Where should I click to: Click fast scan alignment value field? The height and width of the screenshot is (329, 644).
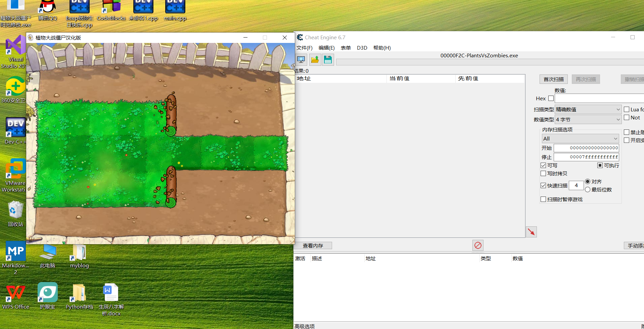pyautogui.click(x=576, y=185)
